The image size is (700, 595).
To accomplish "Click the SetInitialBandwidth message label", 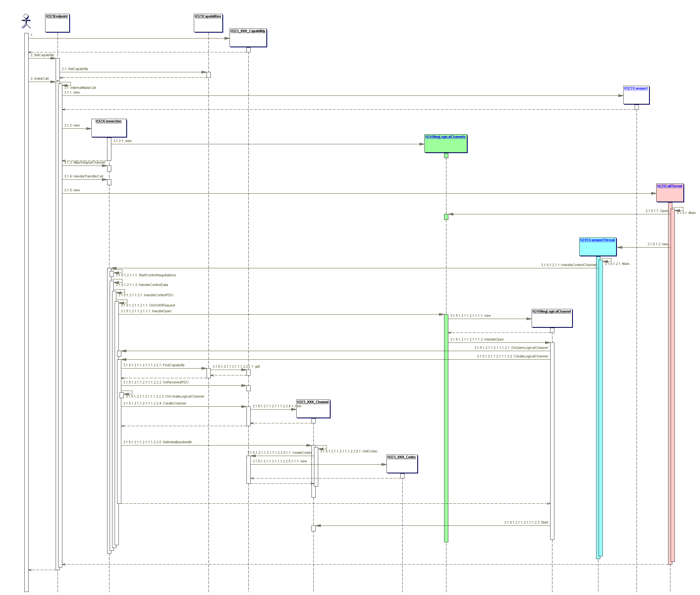I will click(157, 442).
